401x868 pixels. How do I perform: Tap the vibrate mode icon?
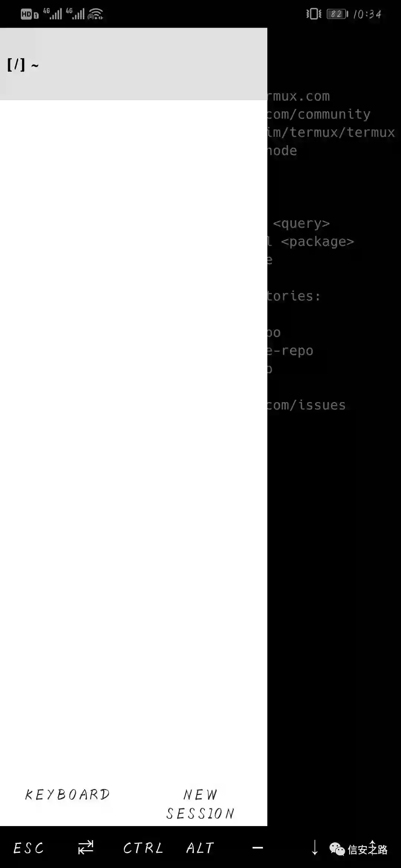[x=314, y=14]
